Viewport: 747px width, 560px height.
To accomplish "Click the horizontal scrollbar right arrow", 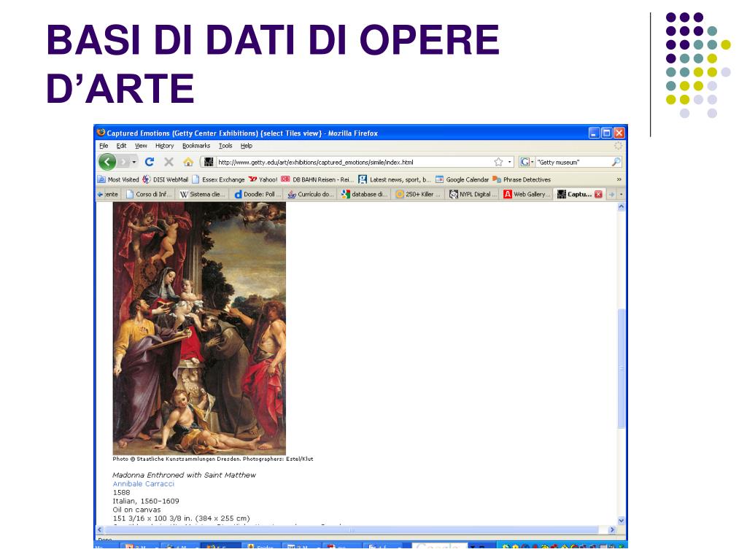I will [612, 529].
